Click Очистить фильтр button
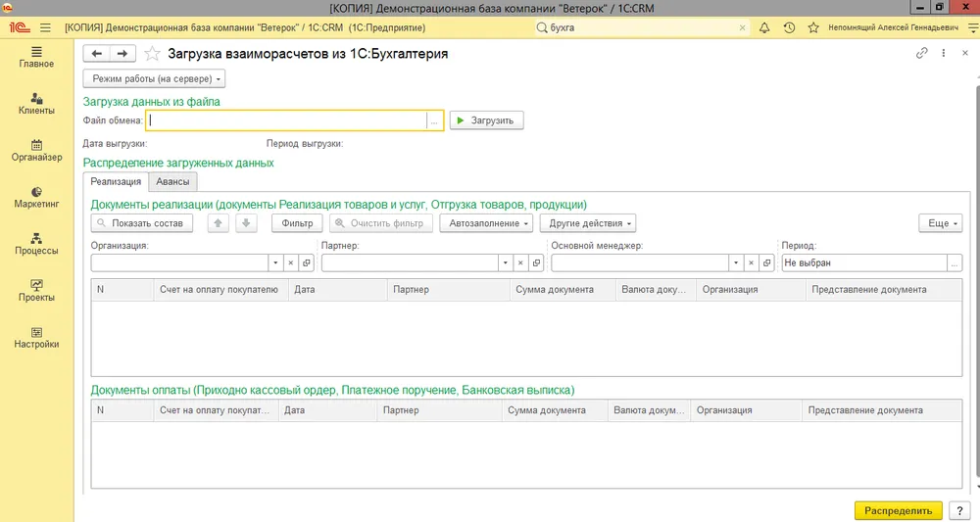This screenshot has height=522, width=980. [381, 223]
